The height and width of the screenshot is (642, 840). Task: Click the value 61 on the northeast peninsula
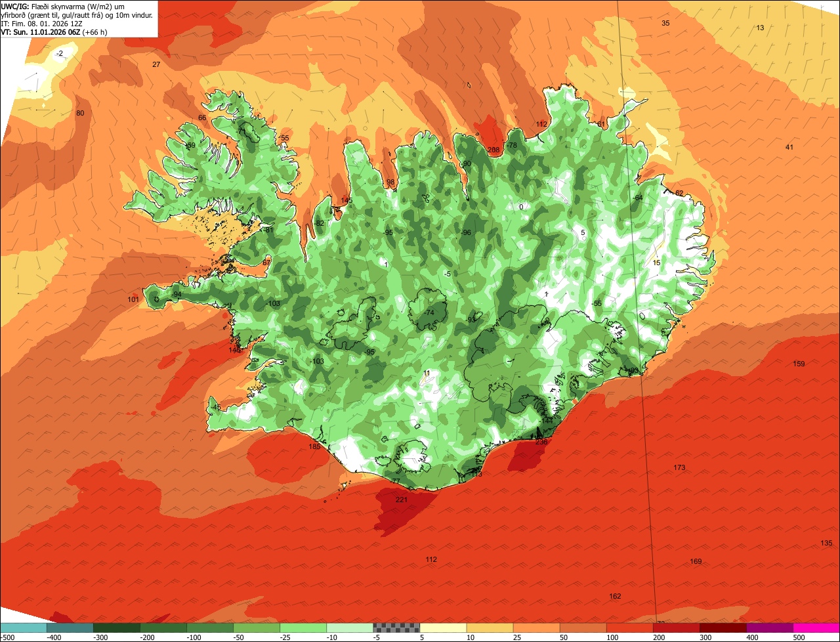click(x=601, y=124)
